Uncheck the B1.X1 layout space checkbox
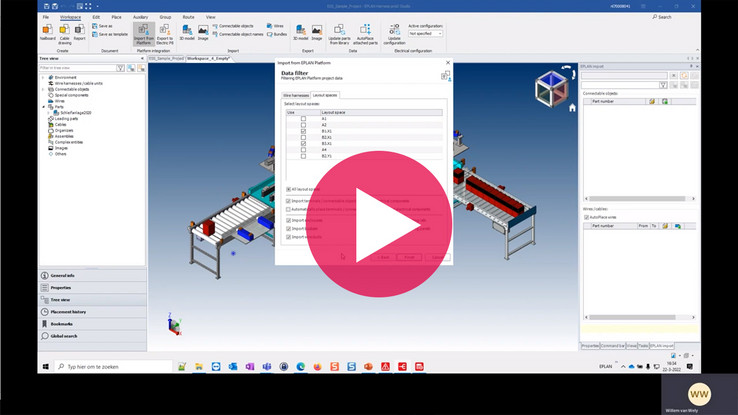738x415 pixels. point(303,131)
